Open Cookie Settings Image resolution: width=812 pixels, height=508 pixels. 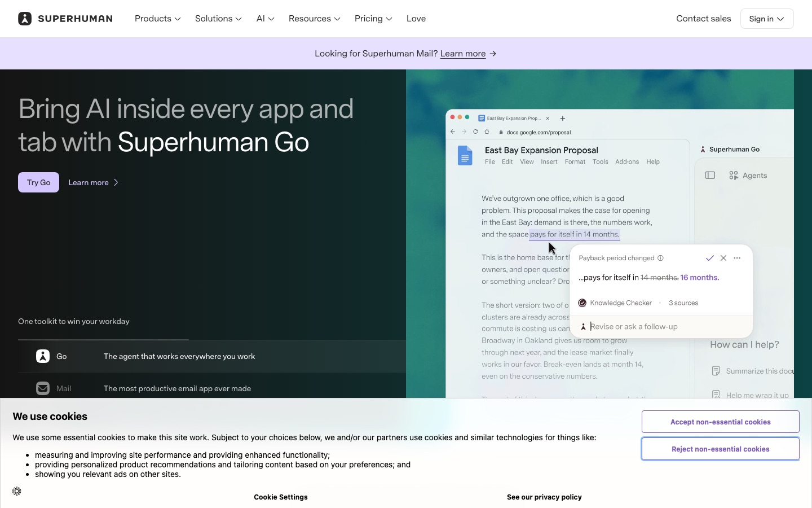[x=281, y=497]
